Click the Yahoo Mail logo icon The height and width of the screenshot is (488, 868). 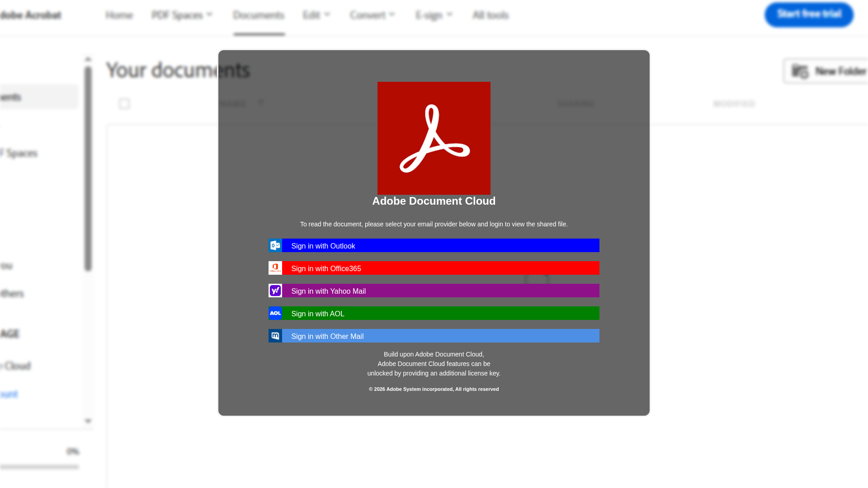[275, 291]
